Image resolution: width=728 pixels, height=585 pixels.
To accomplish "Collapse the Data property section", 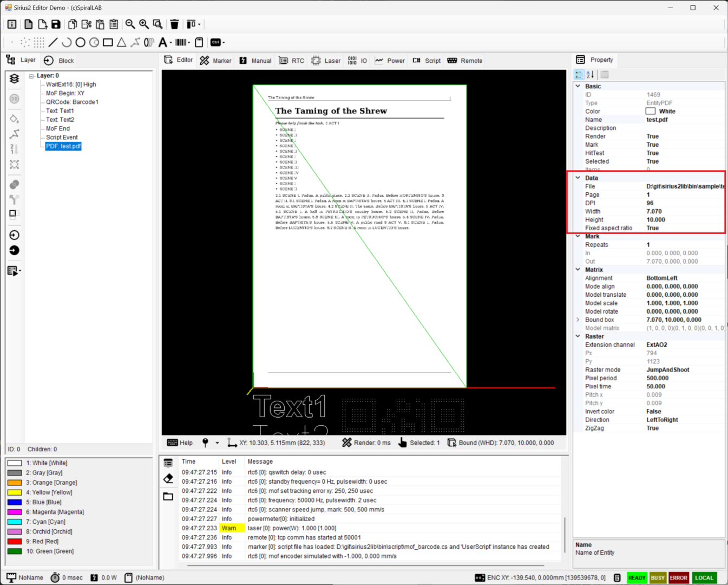I will pyautogui.click(x=578, y=178).
